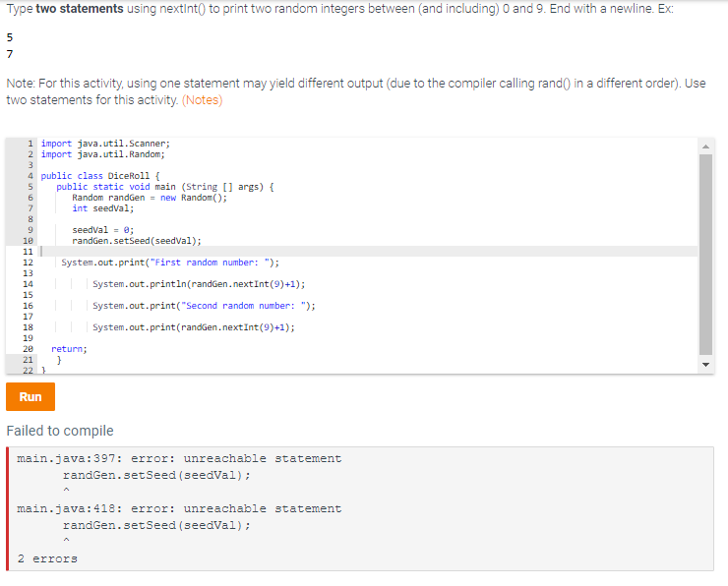Click the '2 errors' summary text
728x586 pixels.
pyautogui.click(x=47, y=558)
